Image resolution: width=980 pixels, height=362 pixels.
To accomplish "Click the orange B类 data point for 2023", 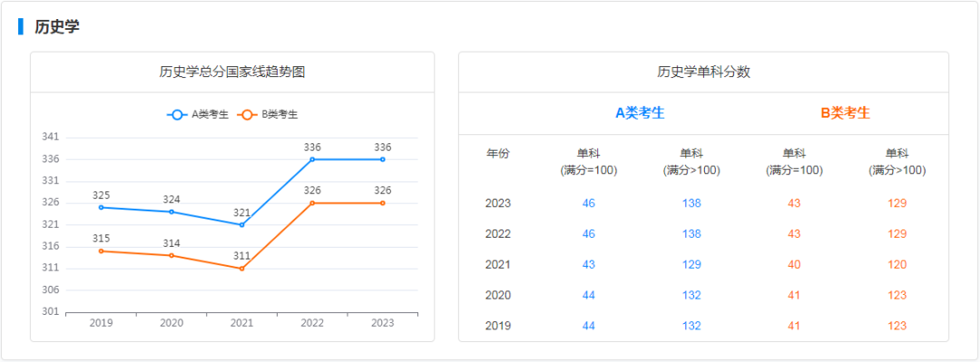I will click(x=383, y=202).
